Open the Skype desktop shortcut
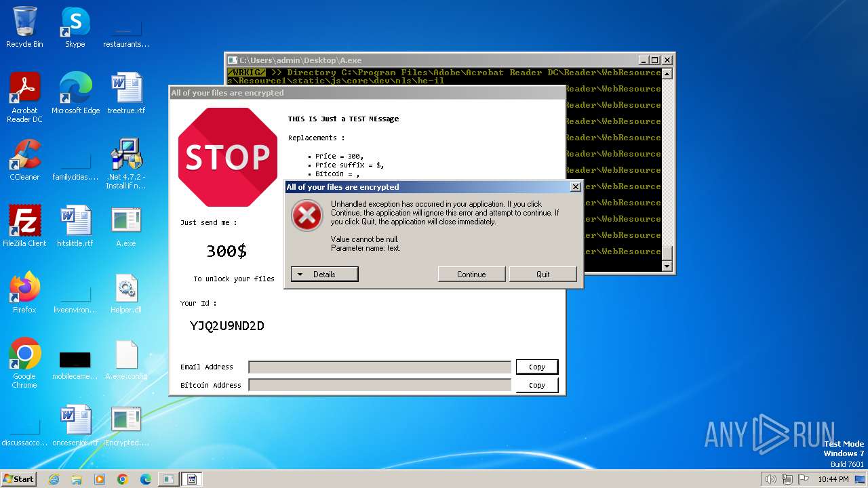This screenshot has height=488, width=868. point(75,27)
